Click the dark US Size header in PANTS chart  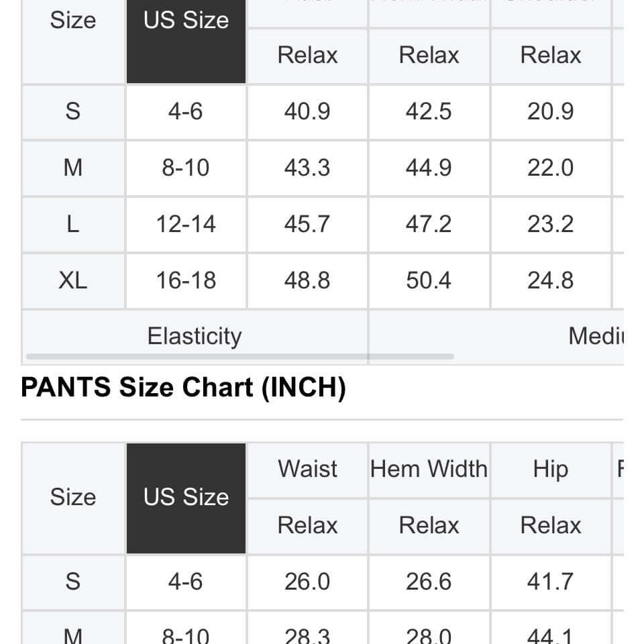click(186, 497)
